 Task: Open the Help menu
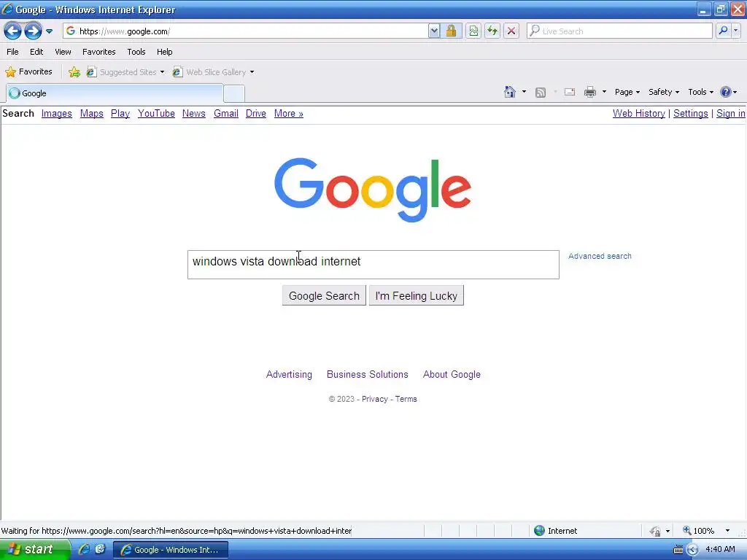pos(164,52)
